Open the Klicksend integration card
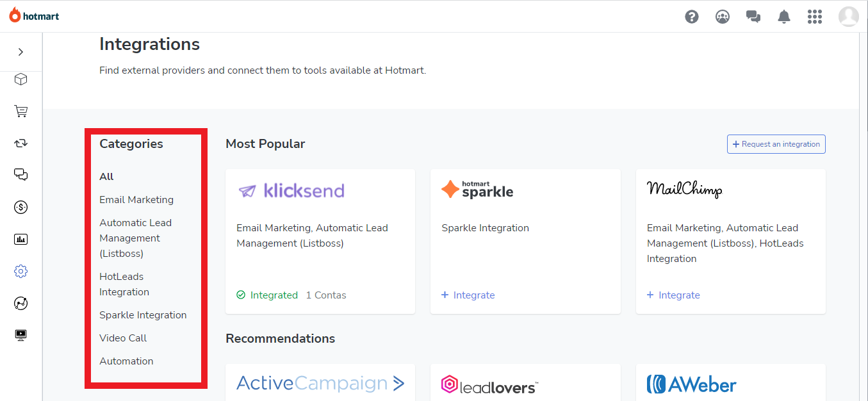 tap(320, 241)
